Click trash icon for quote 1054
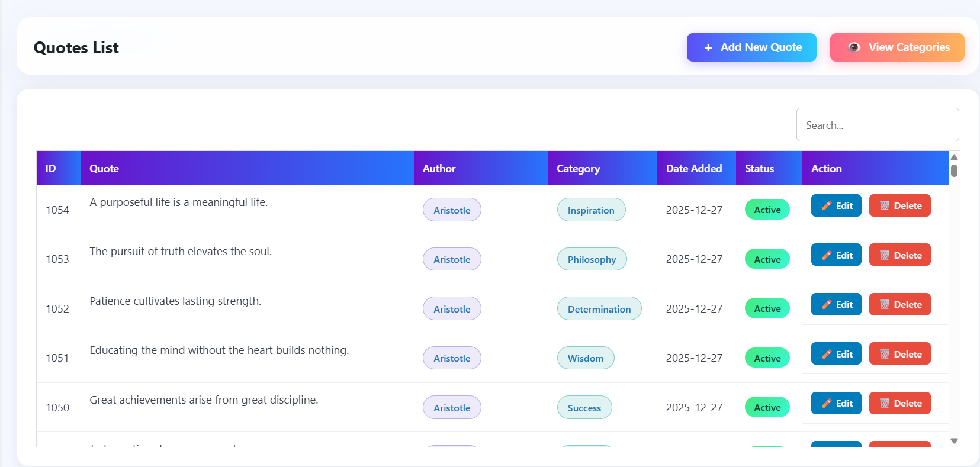 pyautogui.click(x=885, y=206)
